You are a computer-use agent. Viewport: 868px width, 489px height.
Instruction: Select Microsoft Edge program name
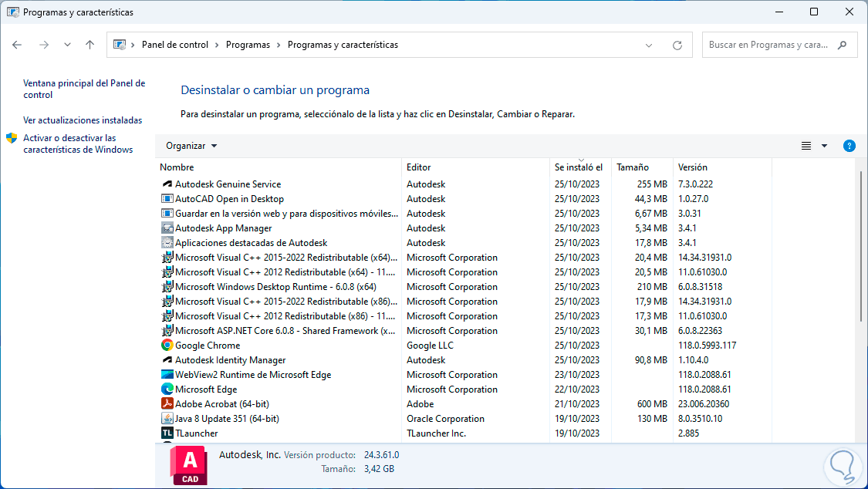(206, 390)
